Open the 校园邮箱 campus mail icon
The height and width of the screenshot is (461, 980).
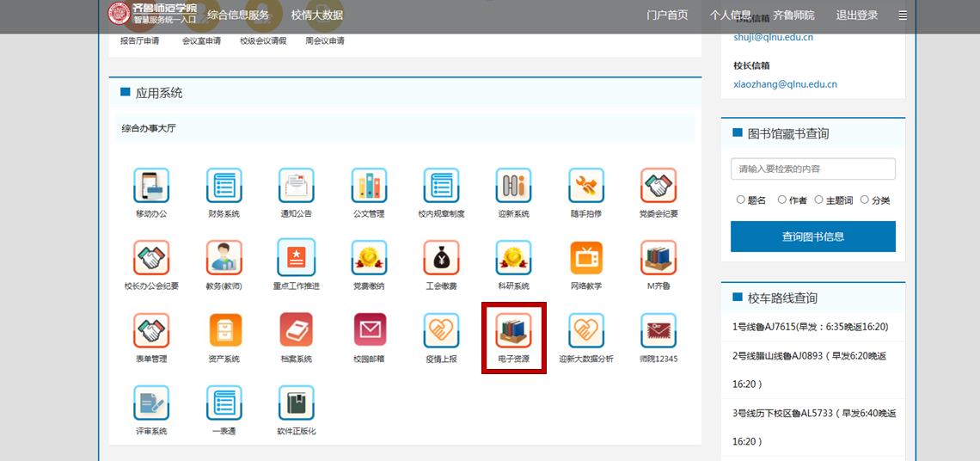pos(369,330)
